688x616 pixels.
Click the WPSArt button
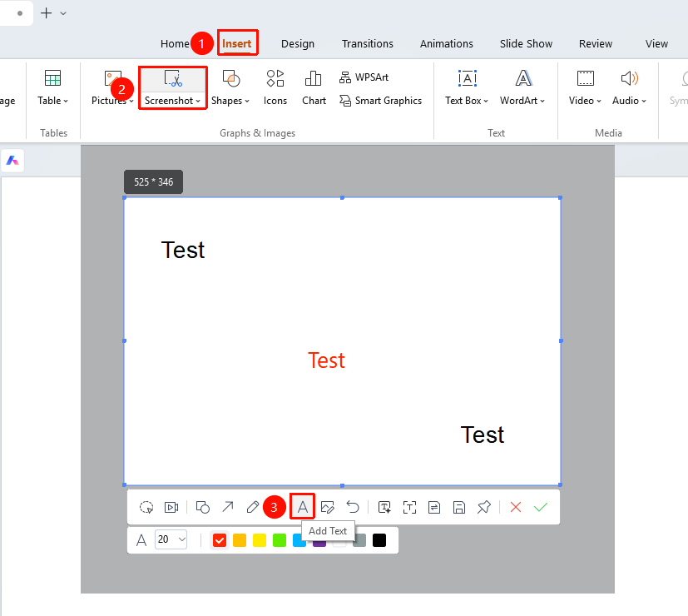click(x=364, y=77)
